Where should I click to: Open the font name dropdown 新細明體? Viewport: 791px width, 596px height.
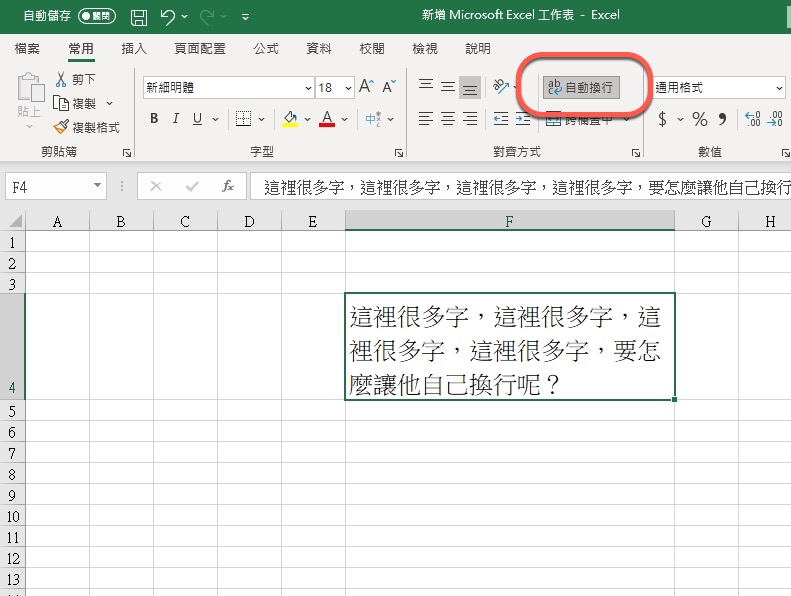(x=228, y=87)
